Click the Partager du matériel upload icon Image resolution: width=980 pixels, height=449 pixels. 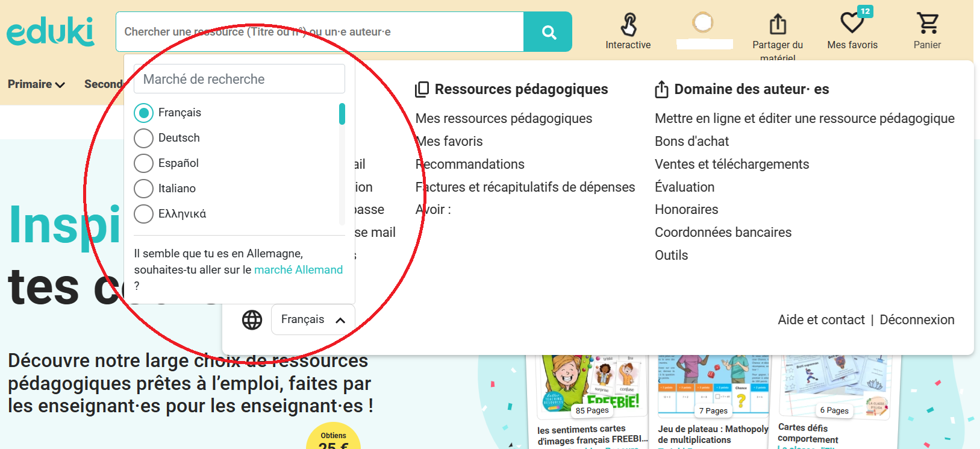[x=778, y=24]
